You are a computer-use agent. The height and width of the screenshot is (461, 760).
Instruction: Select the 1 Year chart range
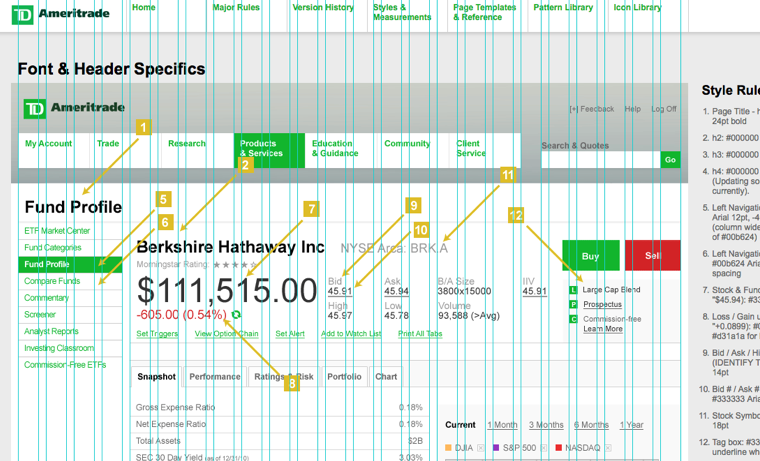[632, 425]
